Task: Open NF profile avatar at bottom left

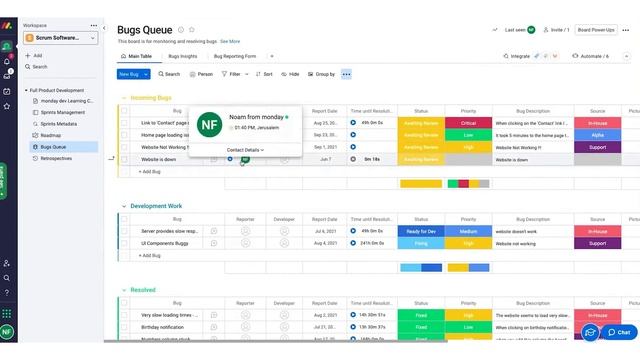Action: pyautogui.click(x=7, y=332)
